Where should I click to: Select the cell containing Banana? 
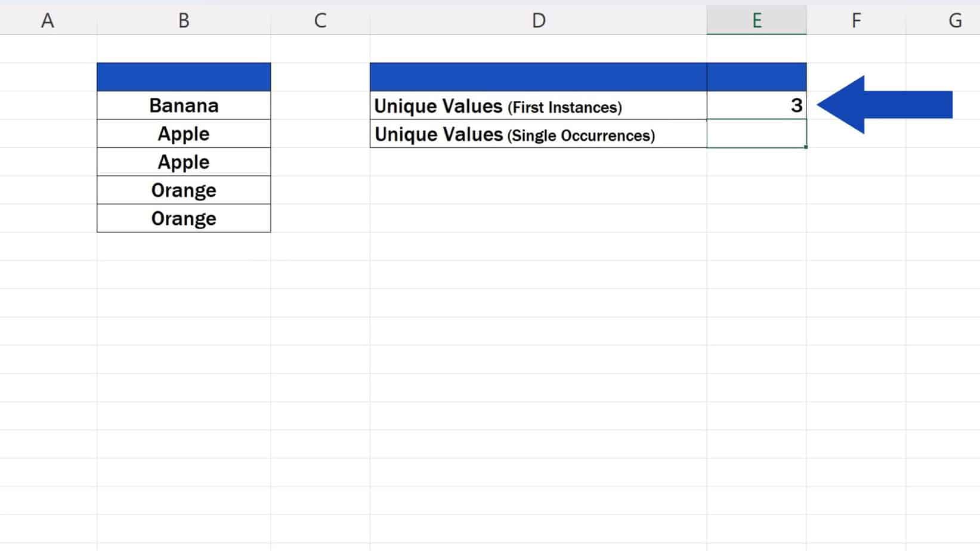pyautogui.click(x=183, y=105)
